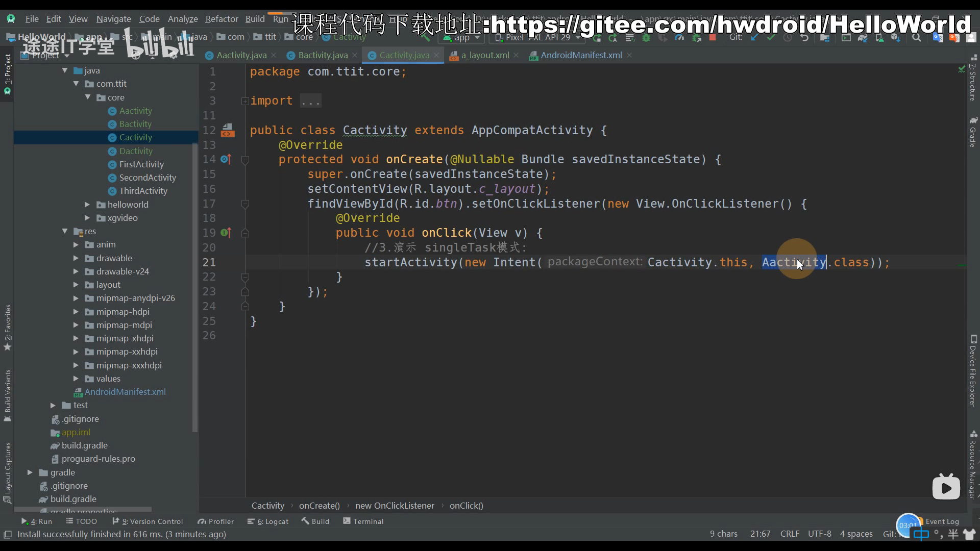Open the Project Structure toolbar icon

tap(824, 38)
